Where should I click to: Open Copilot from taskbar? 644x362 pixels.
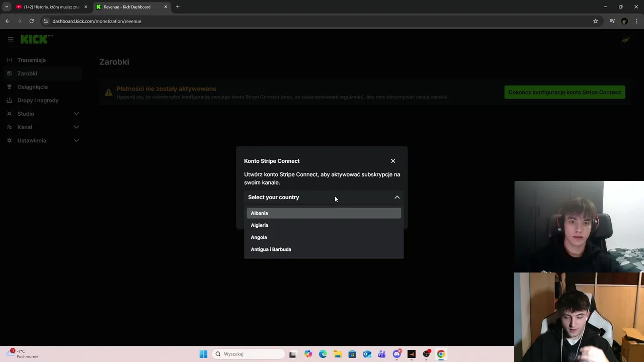point(308,354)
